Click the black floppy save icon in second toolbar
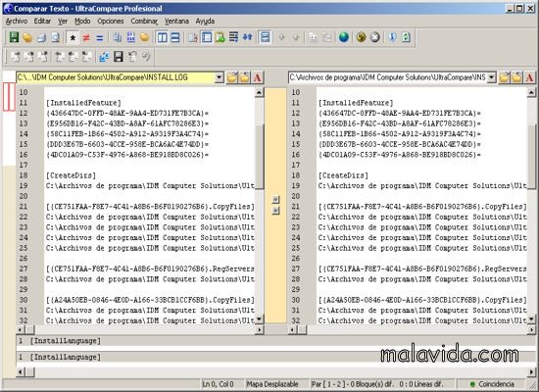 [x=119, y=57]
